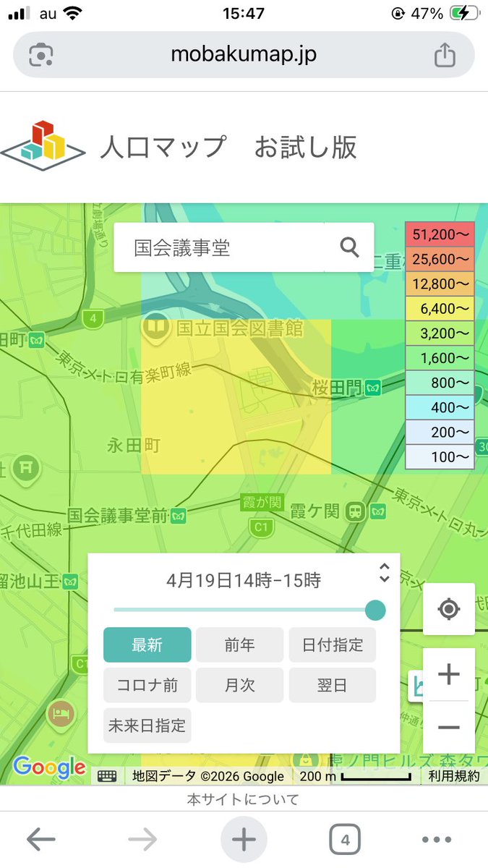Open the 本サイトについて link
This screenshot has width=488, height=868.
point(243,799)
